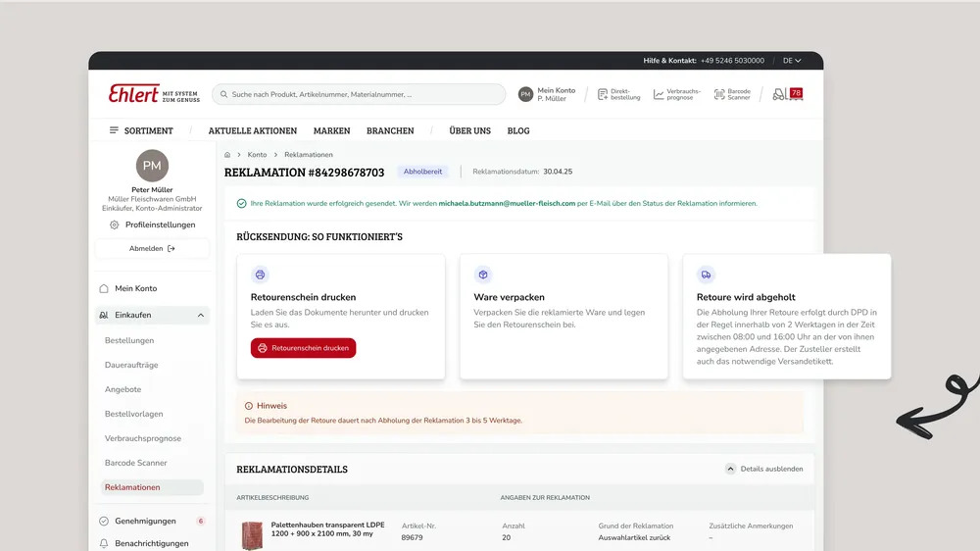Open Marken menu item
Screen dimensions: 980x551
tap(332, 130)
